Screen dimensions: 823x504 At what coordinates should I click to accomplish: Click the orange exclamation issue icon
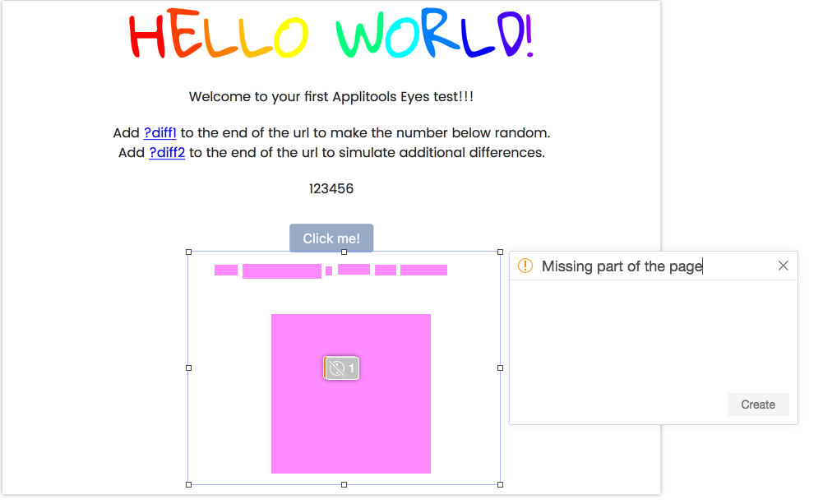coord(525,266)
